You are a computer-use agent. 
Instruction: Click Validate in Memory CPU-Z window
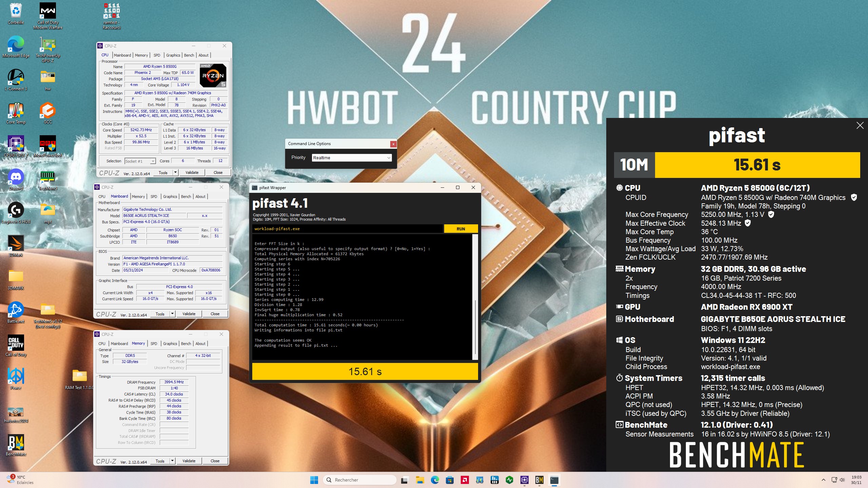(189, 461)
